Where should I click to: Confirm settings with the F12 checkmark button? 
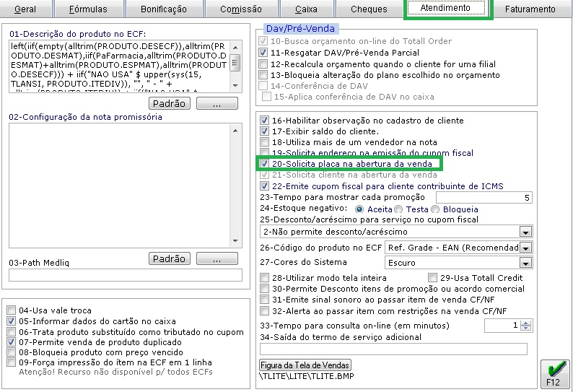[x=555, y=374]
